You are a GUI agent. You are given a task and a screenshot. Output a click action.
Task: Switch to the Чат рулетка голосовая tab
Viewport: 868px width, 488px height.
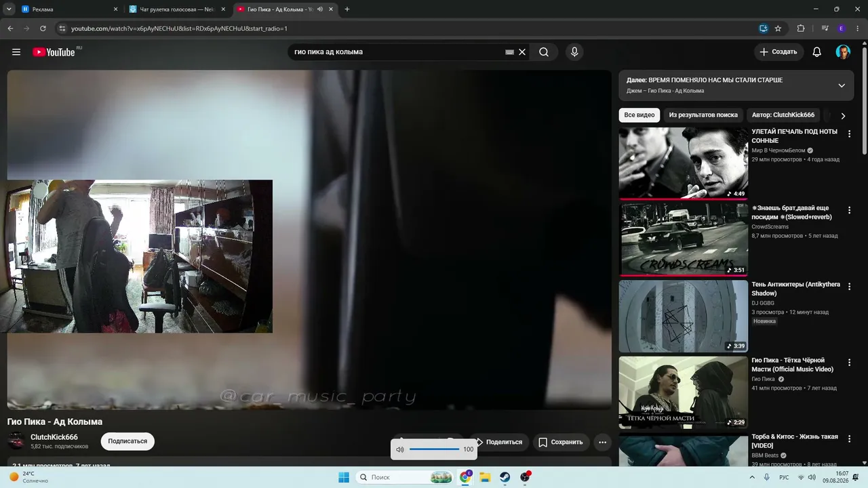click(x=178, y=9)
